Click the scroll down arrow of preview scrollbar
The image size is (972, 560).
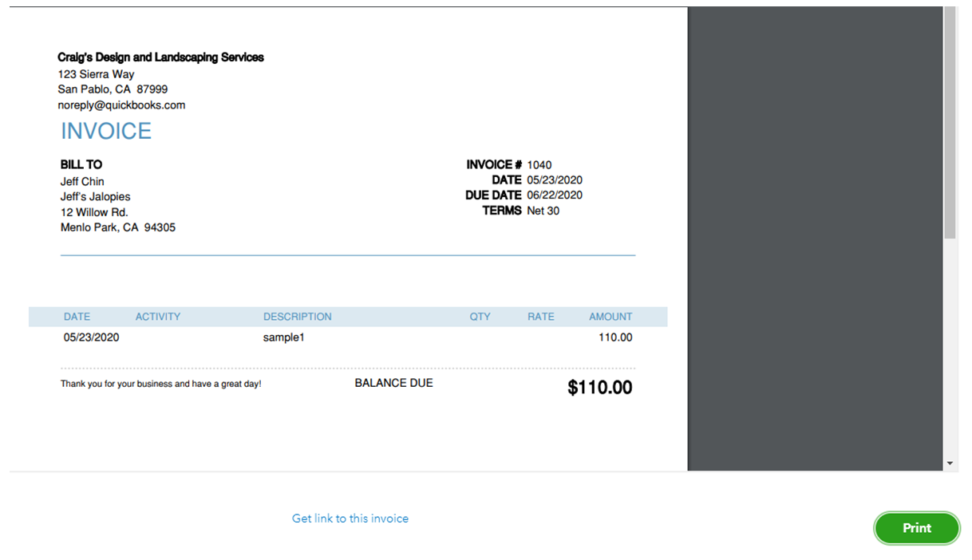(950, 463)
